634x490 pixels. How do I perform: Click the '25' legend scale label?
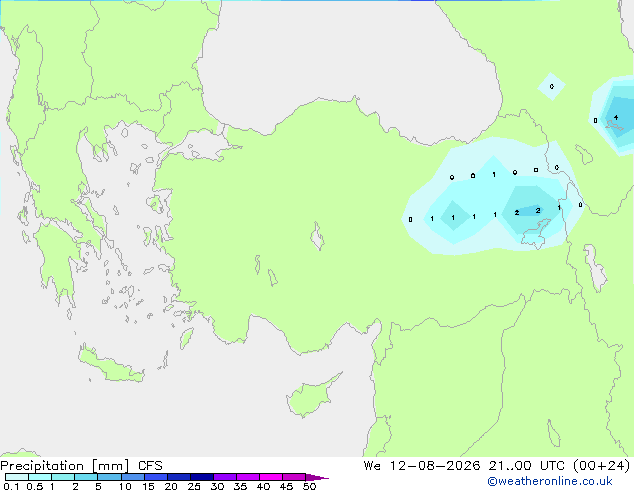pos(194,486)
